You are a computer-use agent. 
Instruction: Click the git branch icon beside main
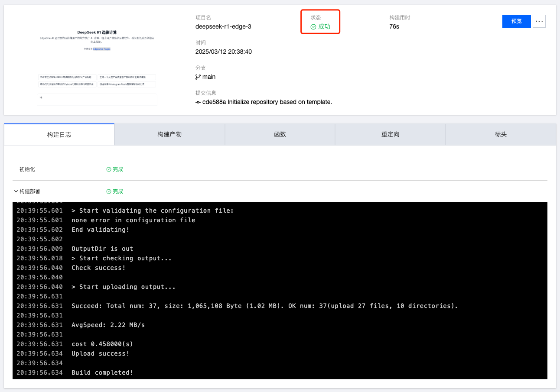198,77
